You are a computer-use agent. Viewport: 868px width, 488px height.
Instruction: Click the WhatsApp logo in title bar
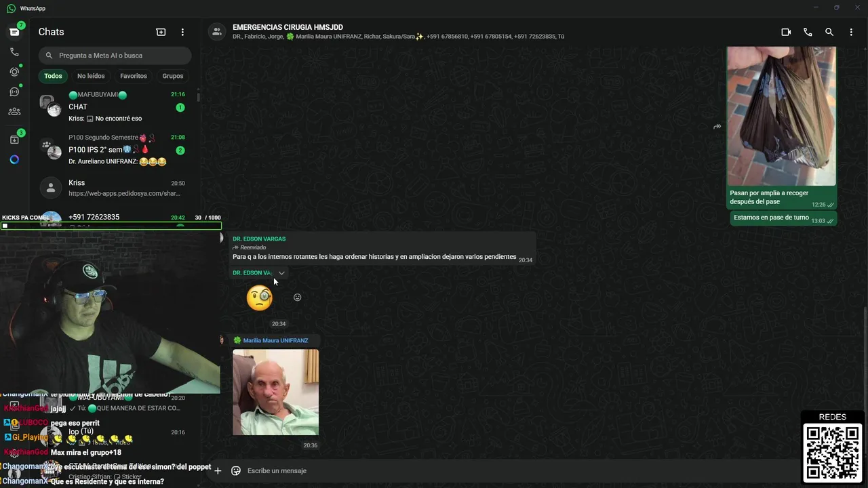coord(11,8)
